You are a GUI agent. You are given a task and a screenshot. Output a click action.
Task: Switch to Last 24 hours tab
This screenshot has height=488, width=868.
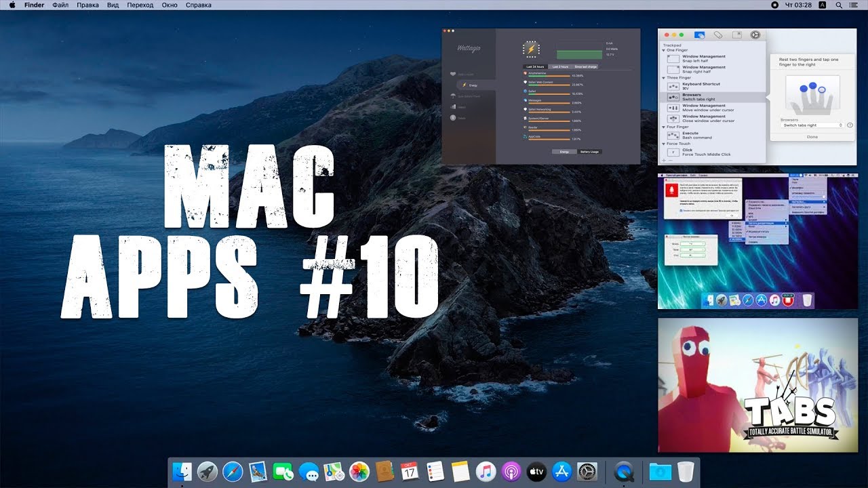(535, 67)
